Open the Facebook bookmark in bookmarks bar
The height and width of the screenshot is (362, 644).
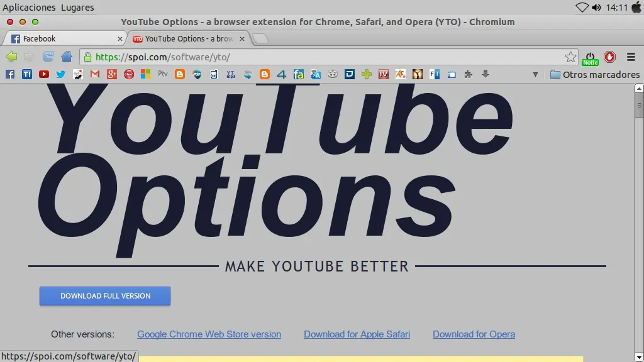click(10, 74)
